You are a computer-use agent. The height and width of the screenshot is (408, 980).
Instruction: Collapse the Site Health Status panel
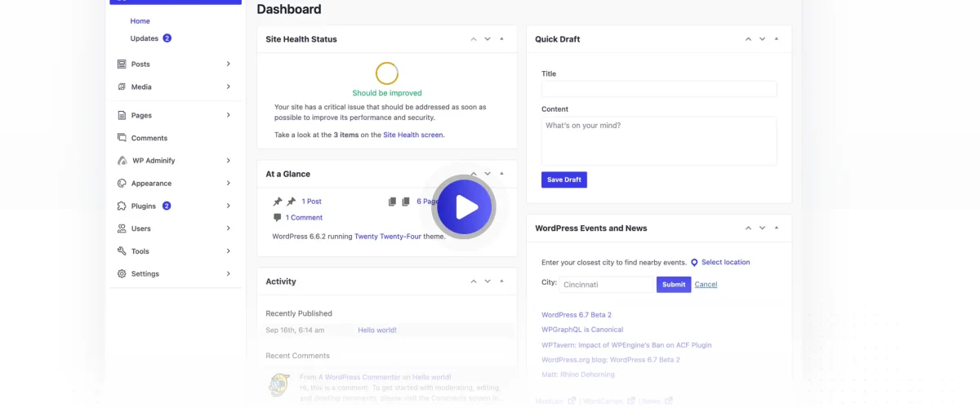[x=501, y=39]
